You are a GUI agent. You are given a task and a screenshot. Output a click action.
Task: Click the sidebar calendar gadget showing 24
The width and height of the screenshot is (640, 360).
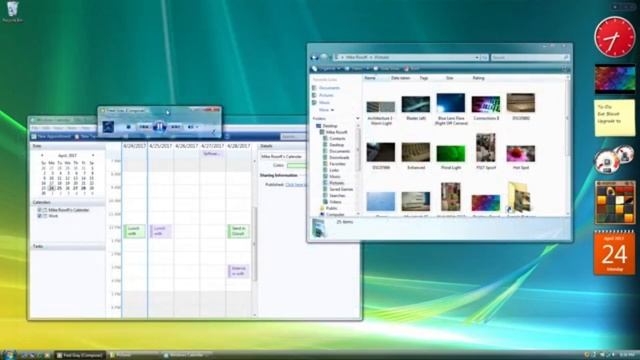[x=615, y=253]
